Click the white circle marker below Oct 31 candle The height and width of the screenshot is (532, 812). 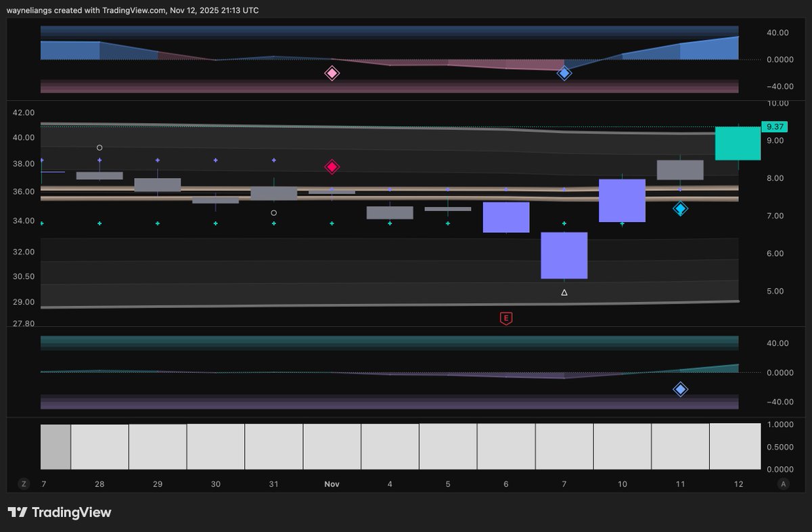274,213
